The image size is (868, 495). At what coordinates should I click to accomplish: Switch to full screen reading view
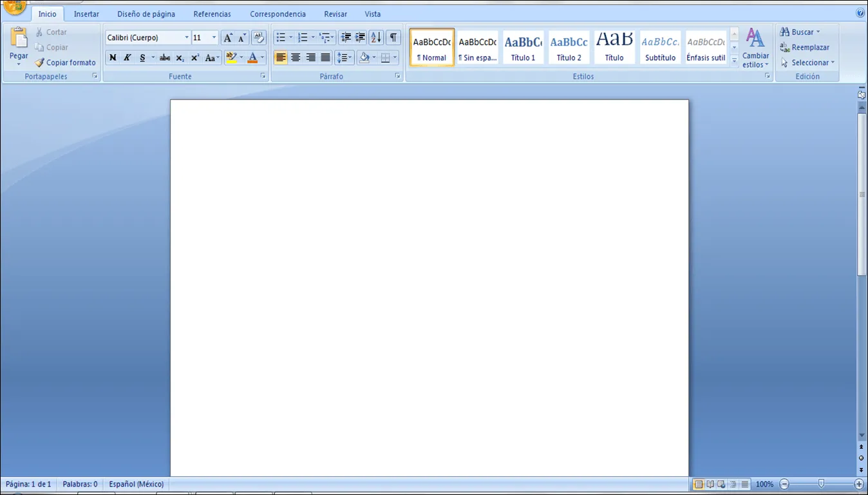click(710, 484)
